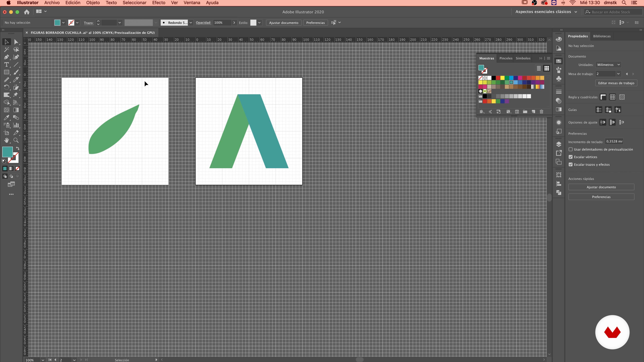Click Editar mesas de trabajo button

(616, 83)
